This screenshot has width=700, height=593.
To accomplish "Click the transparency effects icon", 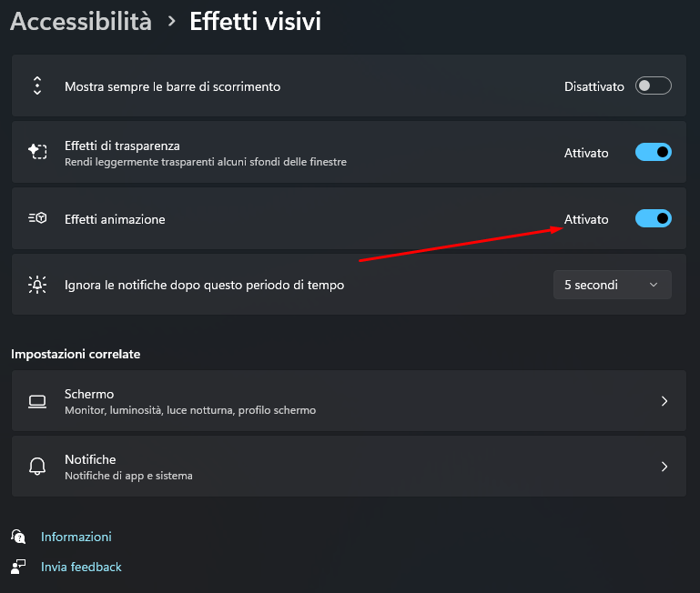I will coord(37,152).
